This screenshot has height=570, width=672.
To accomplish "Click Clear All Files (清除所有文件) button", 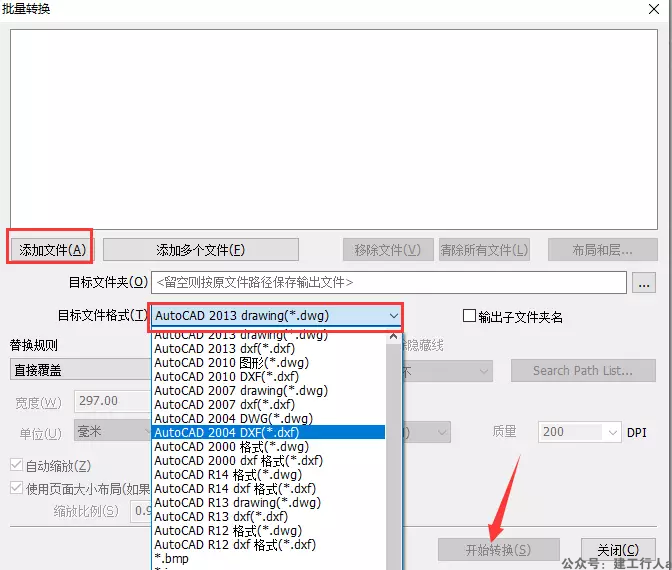I will 484,250.
